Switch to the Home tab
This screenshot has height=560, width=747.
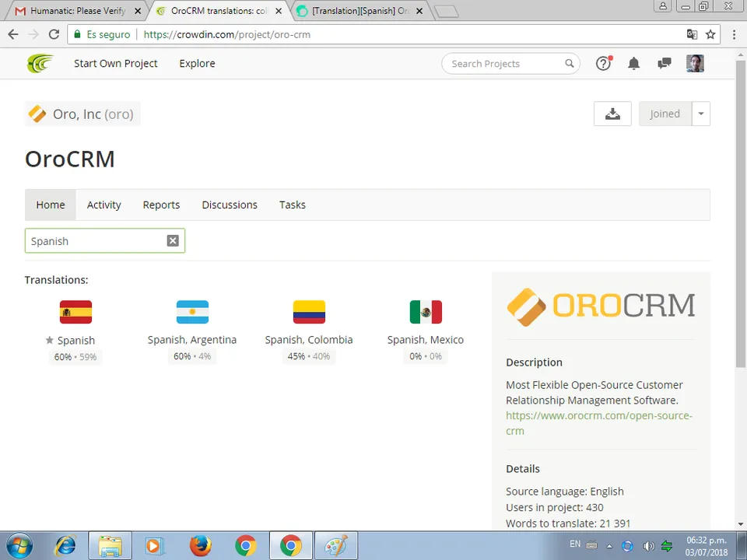pyautogui.click(x=51, y=205)
